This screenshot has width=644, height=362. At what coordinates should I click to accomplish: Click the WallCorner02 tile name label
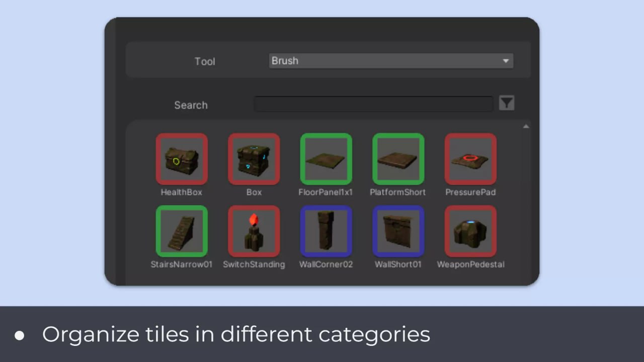pyautogui.click(x=326, y=264)
